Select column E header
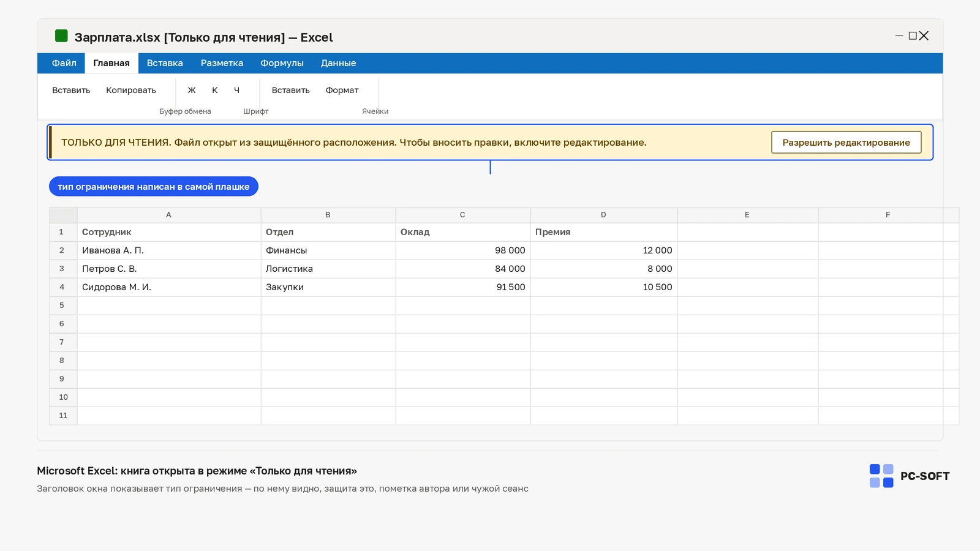 click(x=748, y=215)
